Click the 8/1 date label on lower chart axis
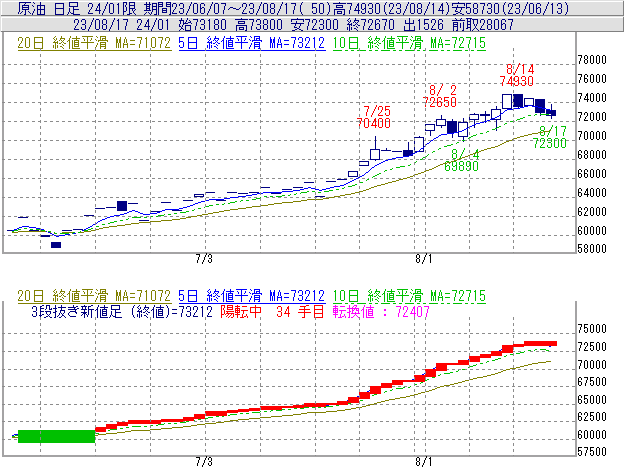624x475 pixels. (423, 461)
